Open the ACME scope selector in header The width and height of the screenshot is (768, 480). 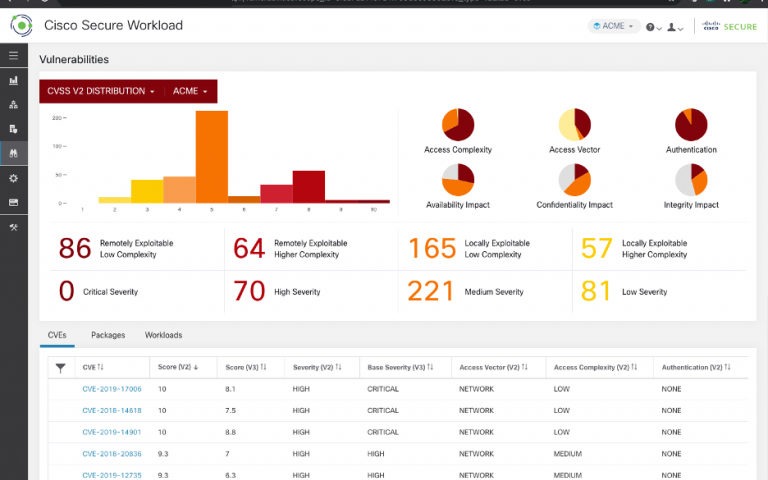tap(614, 26)
